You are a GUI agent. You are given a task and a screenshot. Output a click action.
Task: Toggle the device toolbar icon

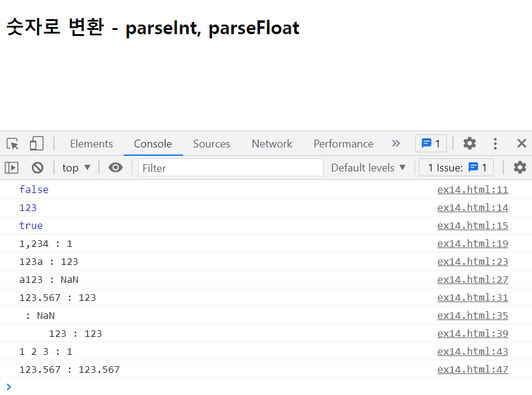(x=37, y=143)
